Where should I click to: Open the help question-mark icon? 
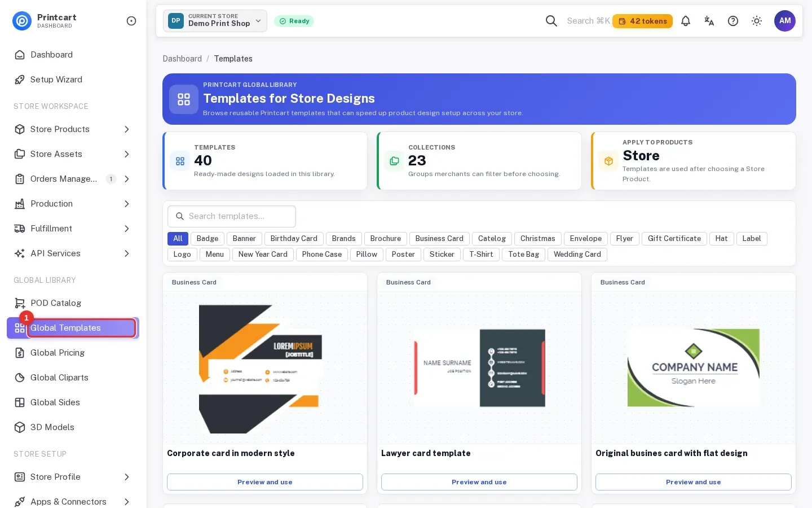coord(733,21)
